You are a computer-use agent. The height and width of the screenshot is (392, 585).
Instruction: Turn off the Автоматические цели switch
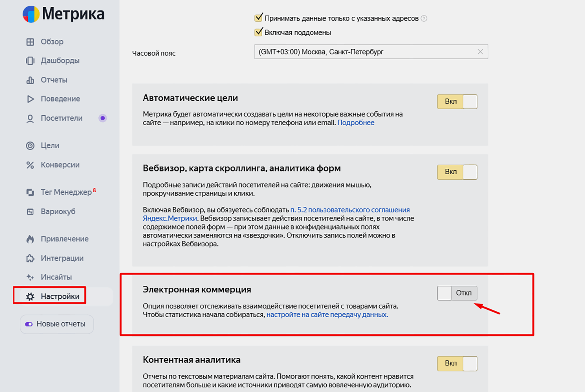457,102
